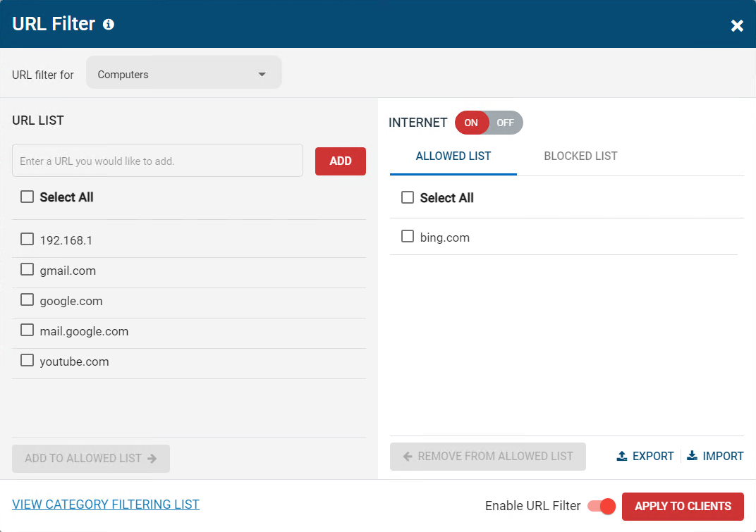Click the URL entry input field
The width and height of the screenshot is (756, 532).
pos(158,161)
